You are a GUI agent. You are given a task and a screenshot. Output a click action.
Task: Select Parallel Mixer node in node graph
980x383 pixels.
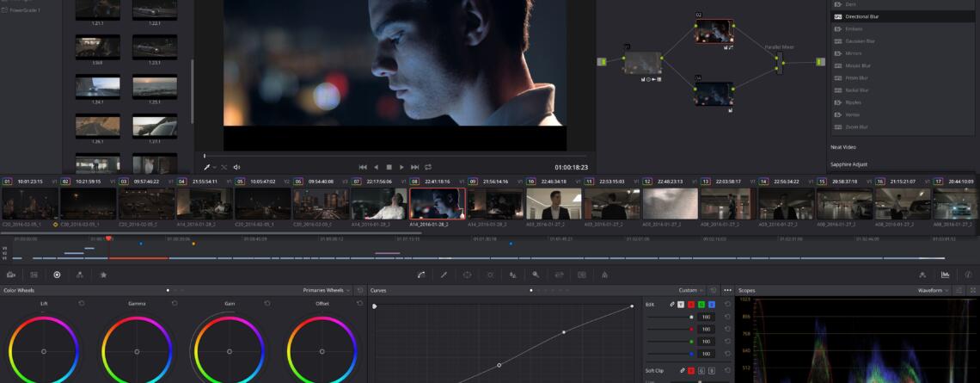pyautogui.click(x=779, y=62)
